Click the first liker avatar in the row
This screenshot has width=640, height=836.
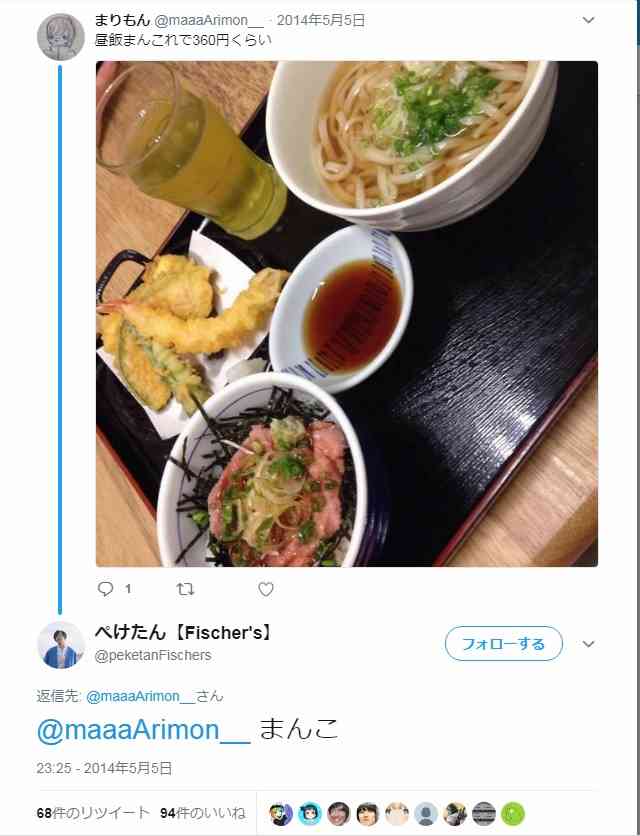point(281,814)
